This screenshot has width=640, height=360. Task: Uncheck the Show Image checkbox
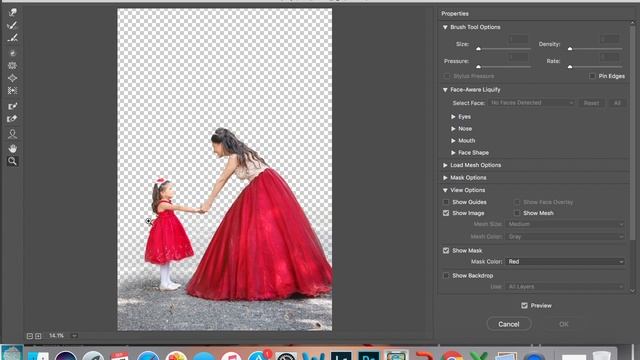[446, 213]
